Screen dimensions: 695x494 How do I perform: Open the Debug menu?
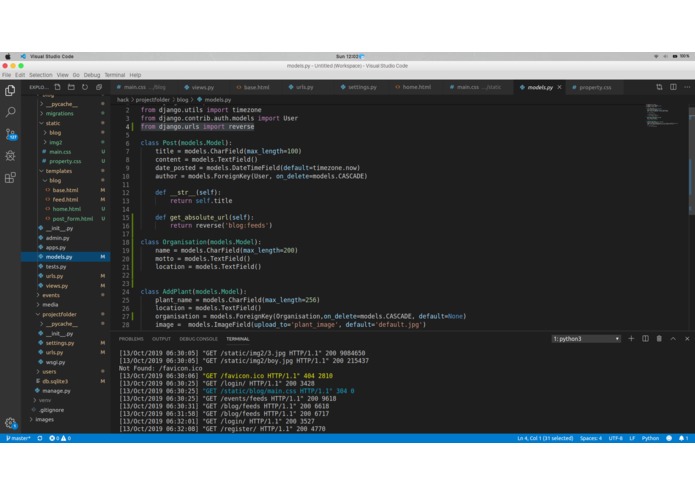click(x=92, y=75)
